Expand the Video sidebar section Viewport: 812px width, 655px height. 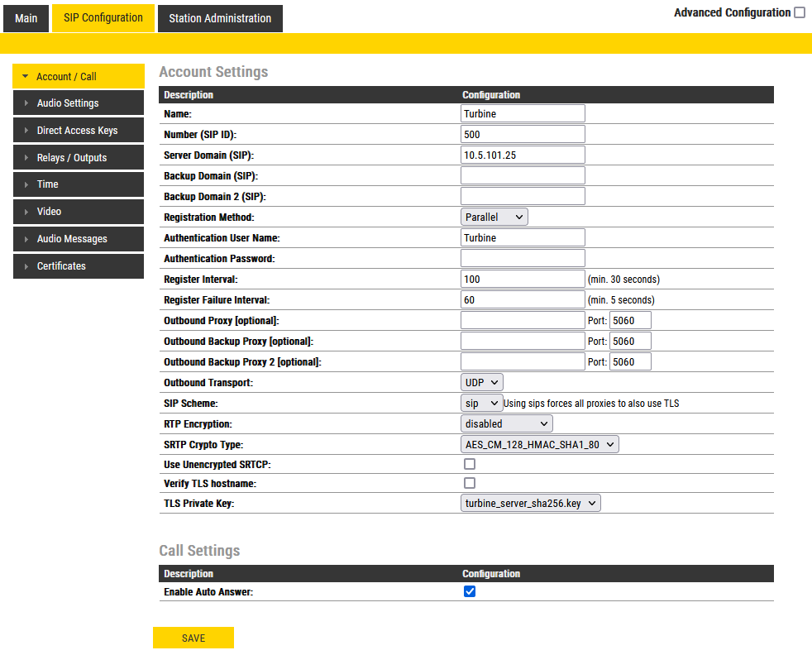tap(78, 212)
